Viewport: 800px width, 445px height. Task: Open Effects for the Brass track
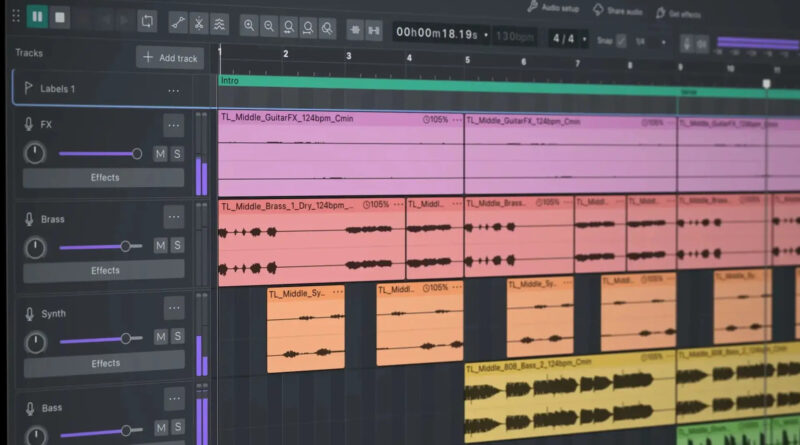105,270
